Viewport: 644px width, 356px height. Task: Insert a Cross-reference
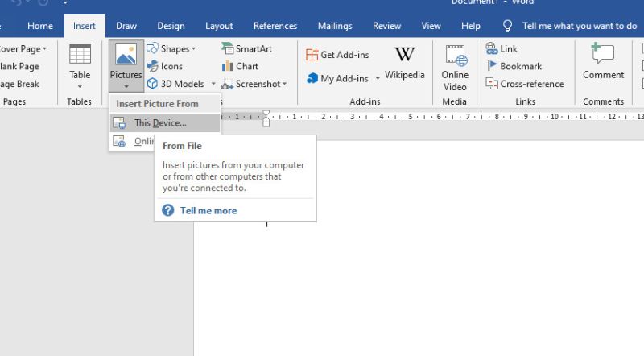[x=525, y=84]
